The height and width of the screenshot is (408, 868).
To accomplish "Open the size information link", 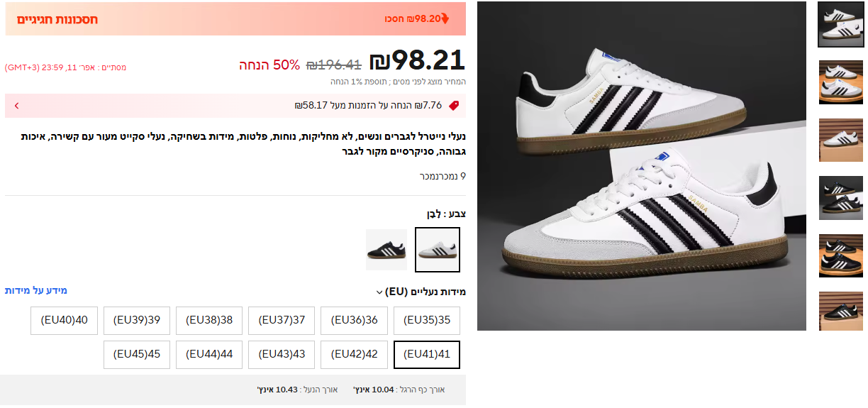I will (36, 291).
